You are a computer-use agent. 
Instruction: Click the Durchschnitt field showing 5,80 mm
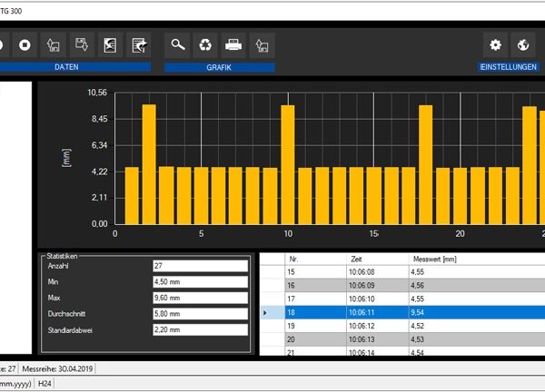coord(200,314)
